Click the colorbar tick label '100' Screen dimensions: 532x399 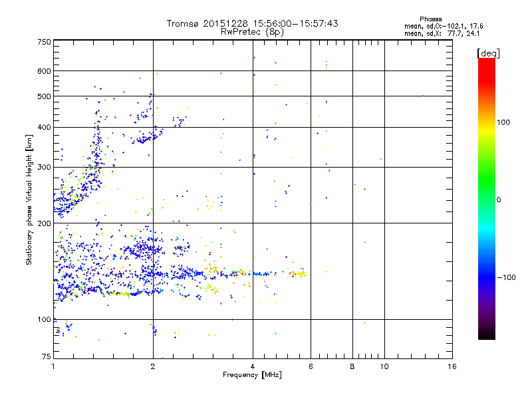click(x=503, y=122)
